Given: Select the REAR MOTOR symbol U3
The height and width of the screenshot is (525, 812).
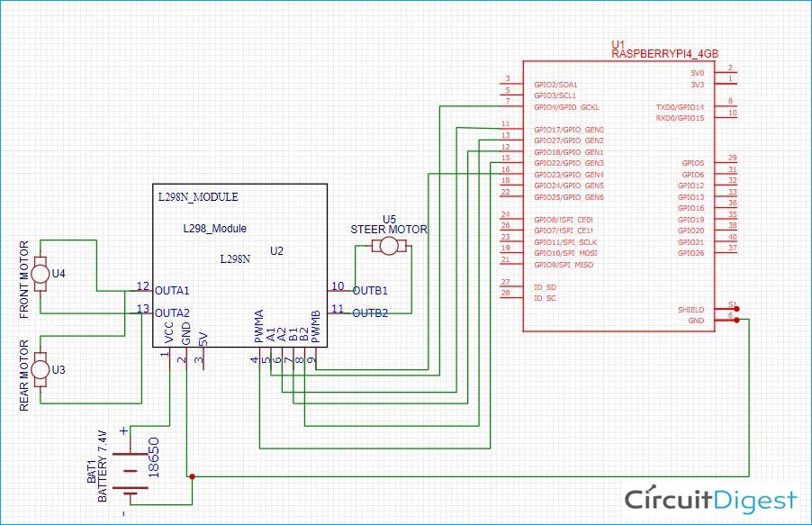Looking at the screenshot, I should coord(41,369).
